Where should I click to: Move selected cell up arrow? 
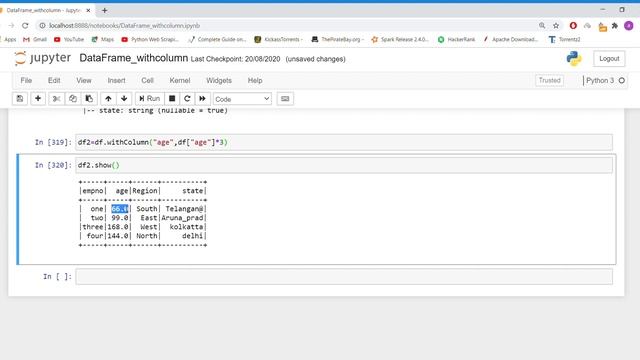pos(108,99)
